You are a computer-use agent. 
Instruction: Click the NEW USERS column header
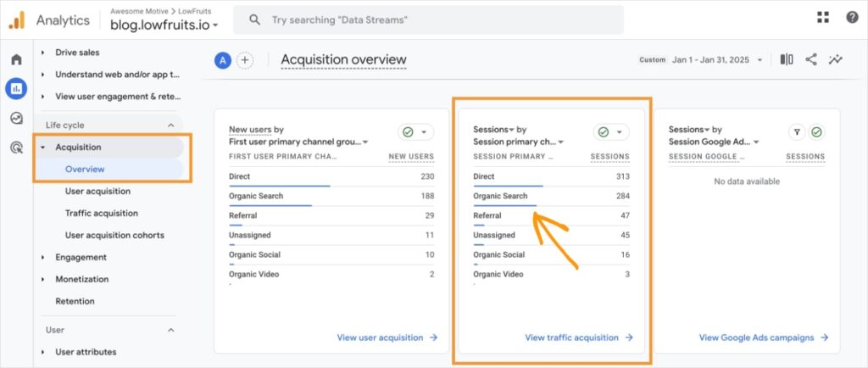[x=411, y=157]
